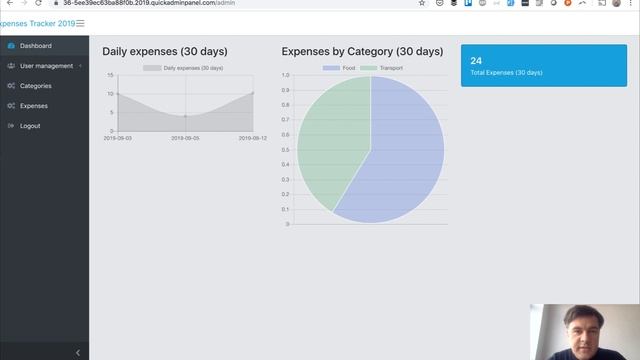Click the Categories gears icon
640x360 pixels.
click(x=11, y=86)
